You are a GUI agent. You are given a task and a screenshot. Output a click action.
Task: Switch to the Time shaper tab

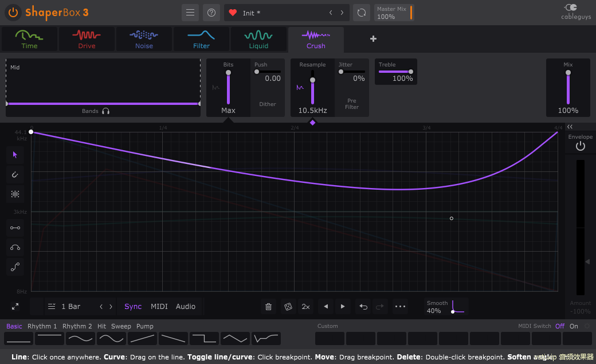pyautogui.click(x=29, y=39)
